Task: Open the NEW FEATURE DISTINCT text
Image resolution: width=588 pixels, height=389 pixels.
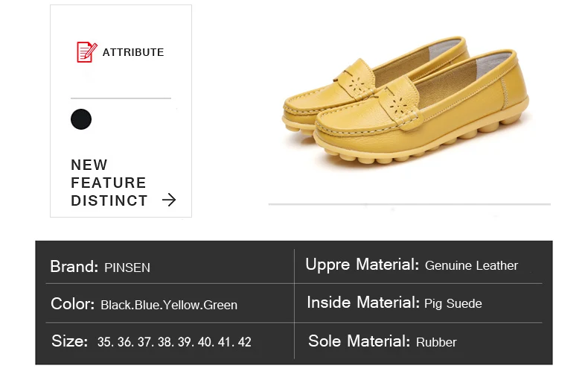Action: (x=109, y=183)
